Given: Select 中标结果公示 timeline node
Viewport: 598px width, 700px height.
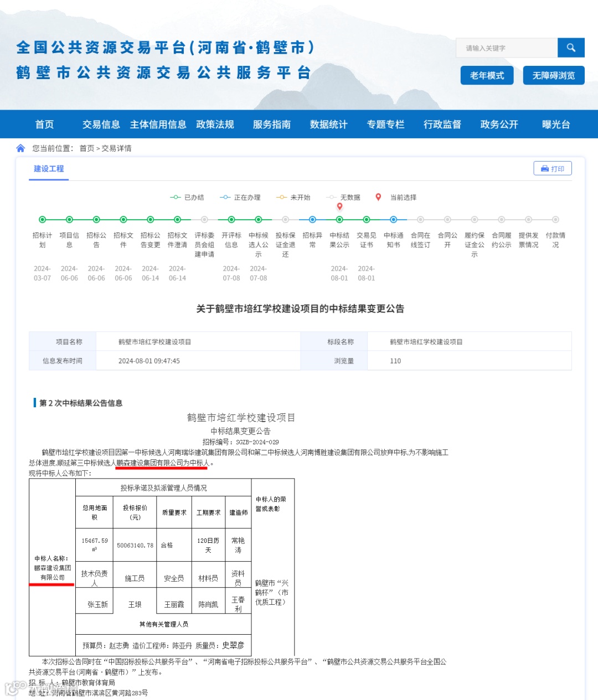Looking at the screenshot, I should 339,220.
